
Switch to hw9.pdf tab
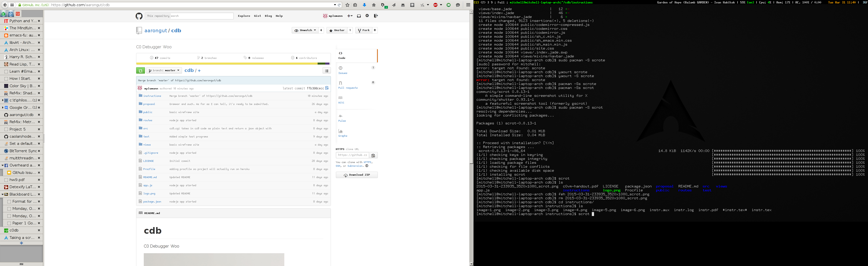coord(17,180)
